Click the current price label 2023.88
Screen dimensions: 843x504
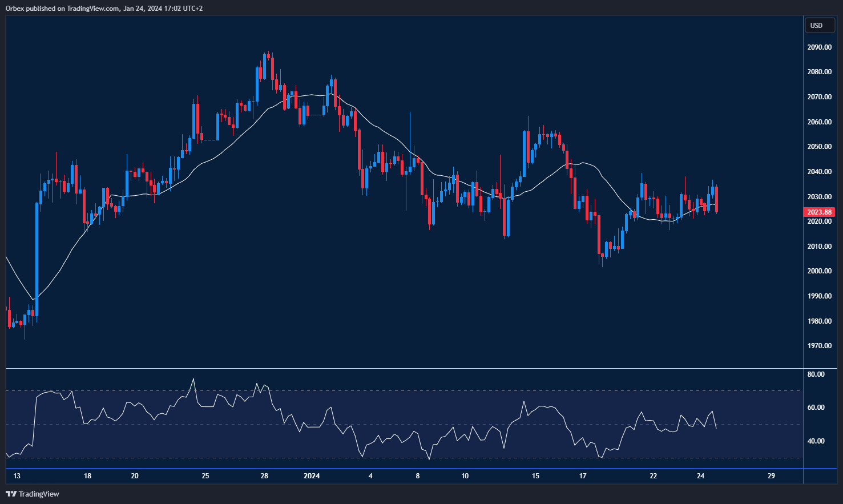click(x=818, y=212)
